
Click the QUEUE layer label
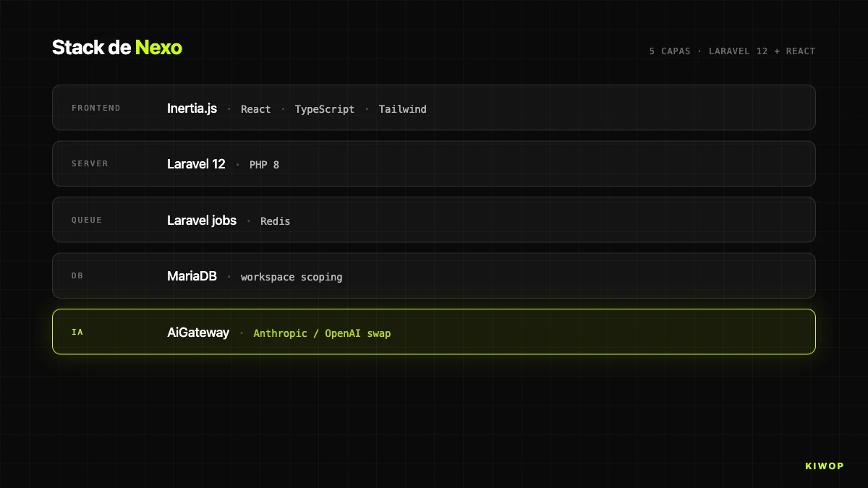[x=87, y=220]
